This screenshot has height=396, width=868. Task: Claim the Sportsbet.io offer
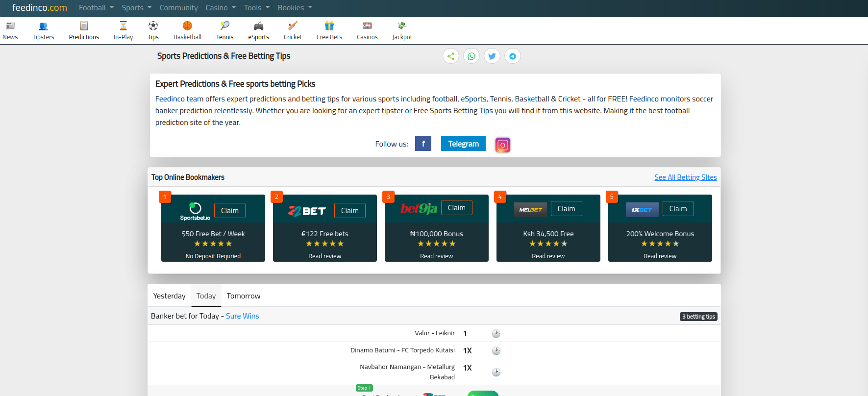click(x=230, y=211)
